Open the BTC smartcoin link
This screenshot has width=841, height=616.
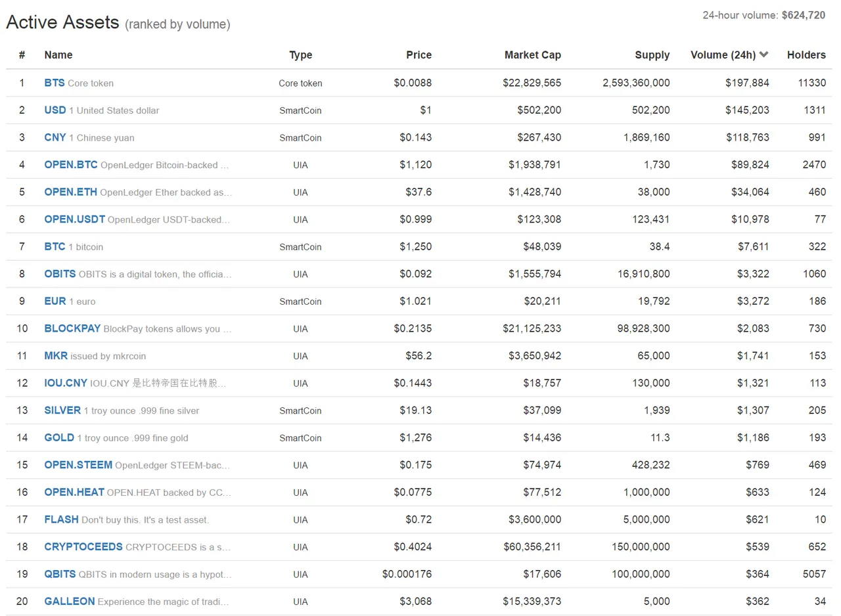(55, 247)
